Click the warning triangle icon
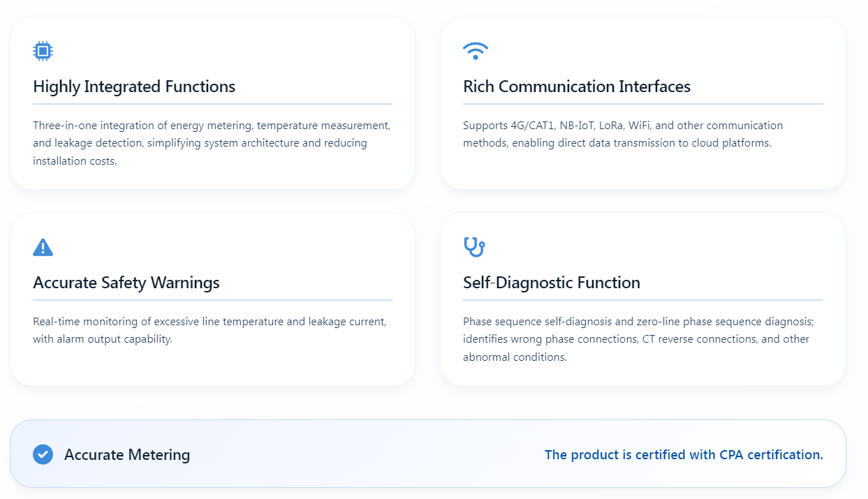This screenshot has height=499, width=868. [x=43, y=247]
